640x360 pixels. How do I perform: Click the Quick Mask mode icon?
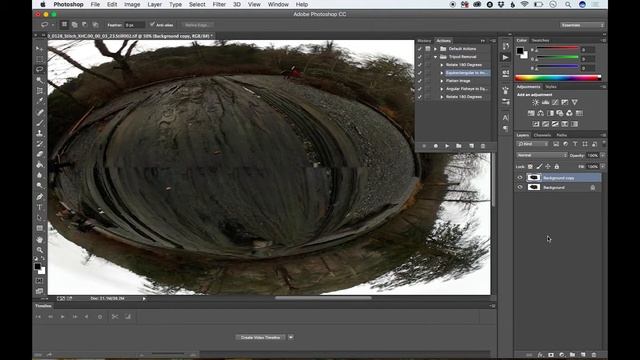coord(40,281)
